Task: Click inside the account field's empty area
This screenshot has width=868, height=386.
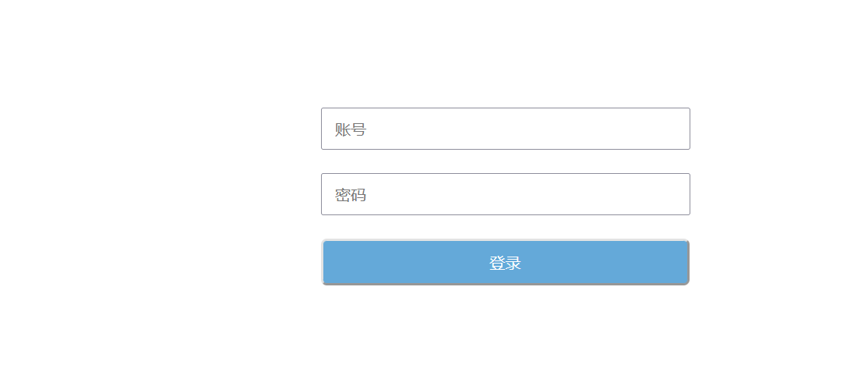Action: tap(545, 129)
